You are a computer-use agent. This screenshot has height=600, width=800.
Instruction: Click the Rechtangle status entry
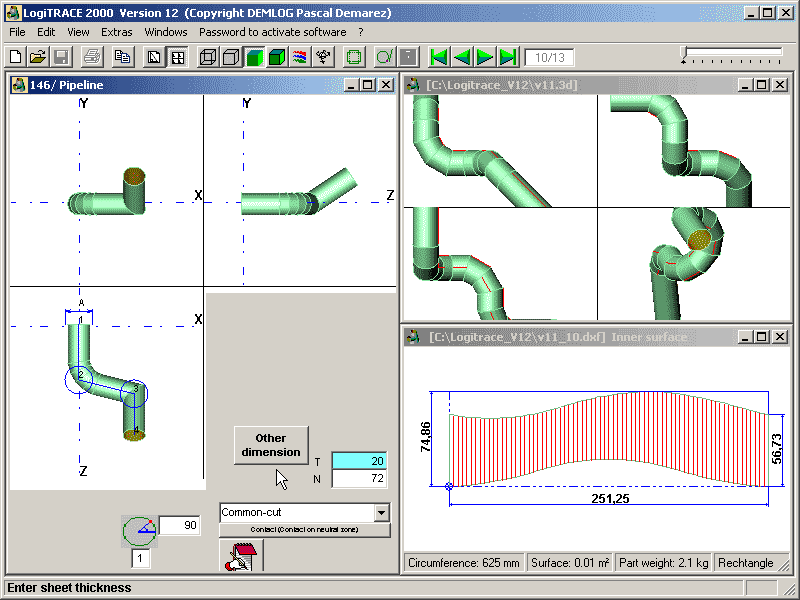[x=745, y=563]
